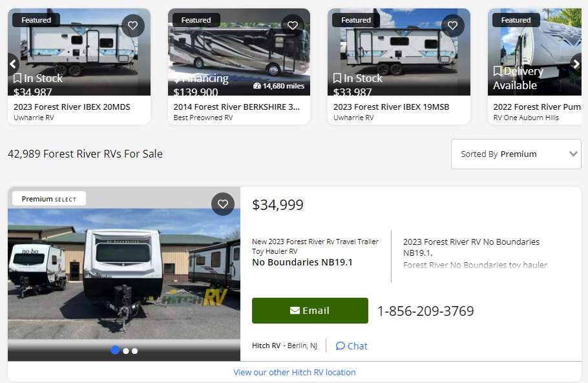Open the No Boundaries trailer main photo

[124, 271]
